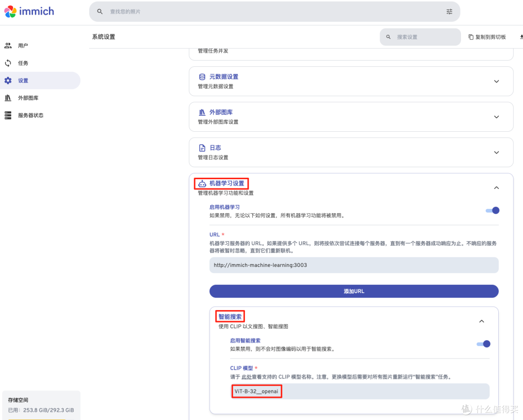Screen dimensions: 523x420
Task: Collapse the 机器学习设置 chevron
Action: [x=496, y=188]
